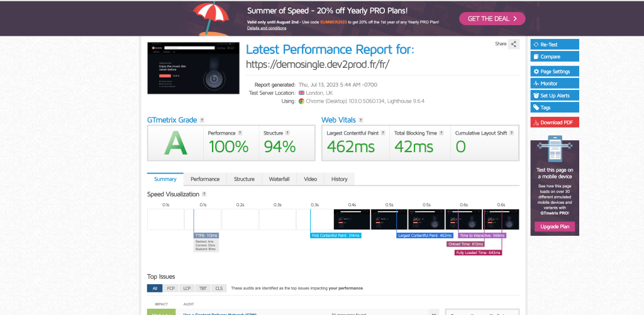
Task: Filter top issues by CLS
Action: click(x=219, y=289)
